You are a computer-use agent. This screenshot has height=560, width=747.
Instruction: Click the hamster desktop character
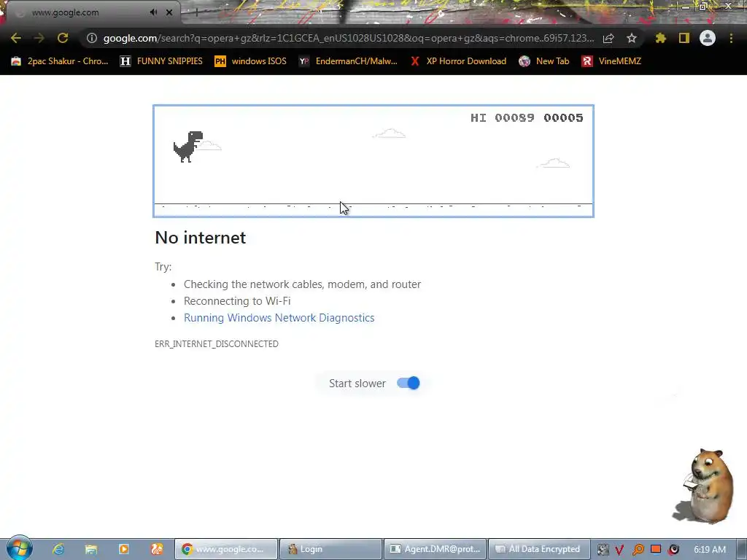point(705,486)
